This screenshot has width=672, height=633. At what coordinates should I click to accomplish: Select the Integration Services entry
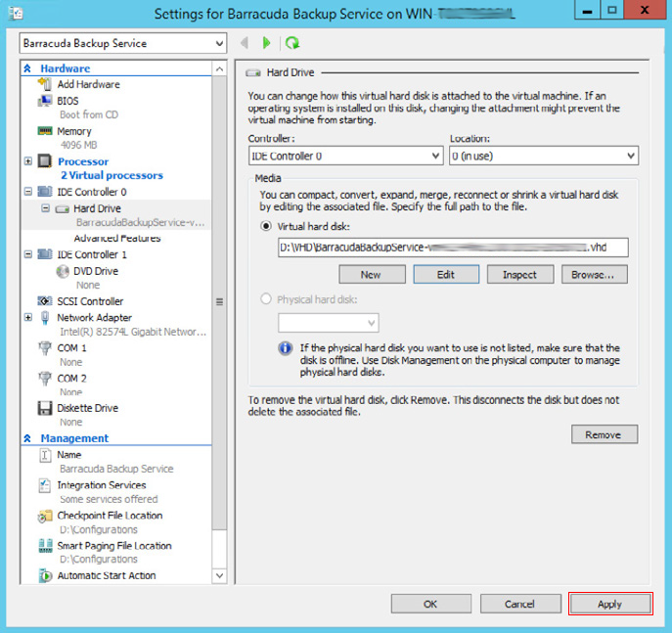[102, 485]
